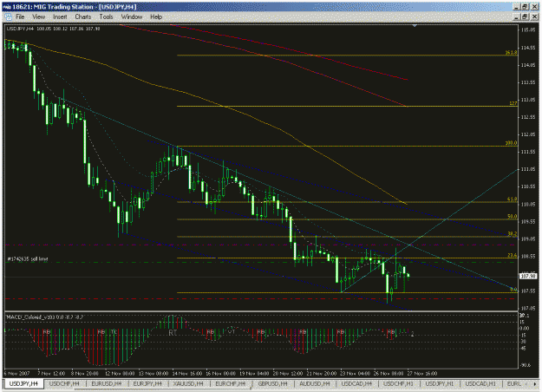Screen dimensions: 542x392
Task: Click the 23.6 Fibonacci level label
Action: coord(513,256)
